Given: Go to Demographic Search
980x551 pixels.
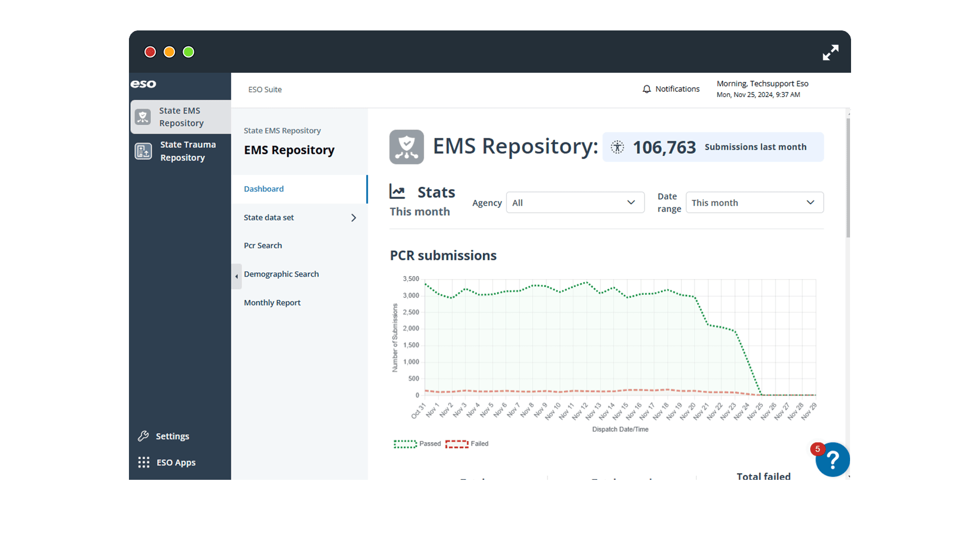Looking at the screenshot, I should 281,274.
